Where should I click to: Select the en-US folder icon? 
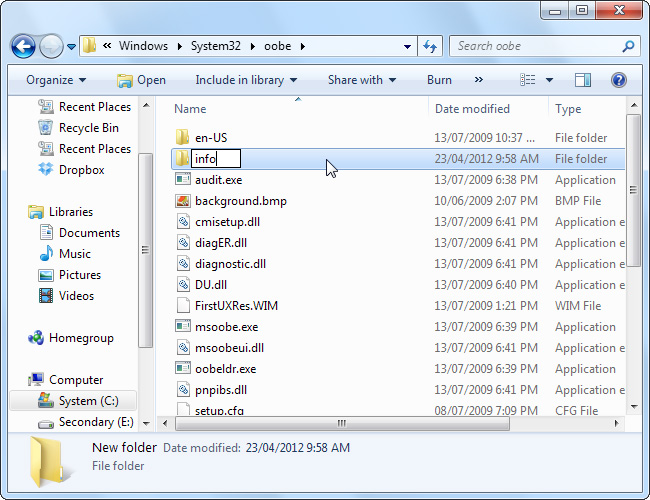pyautogui.click(x=182, y=137)
